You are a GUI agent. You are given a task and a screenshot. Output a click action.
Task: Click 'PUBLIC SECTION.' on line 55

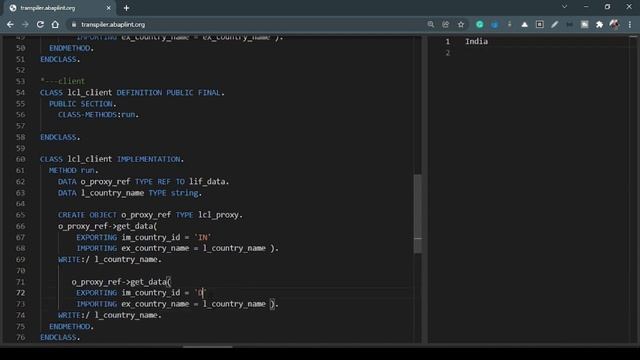[82, 104]
